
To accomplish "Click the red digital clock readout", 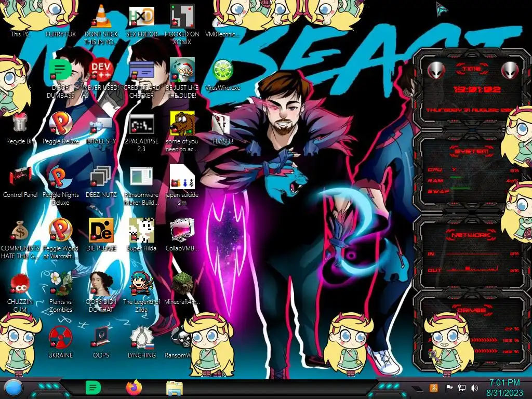I will pos(477,89).
